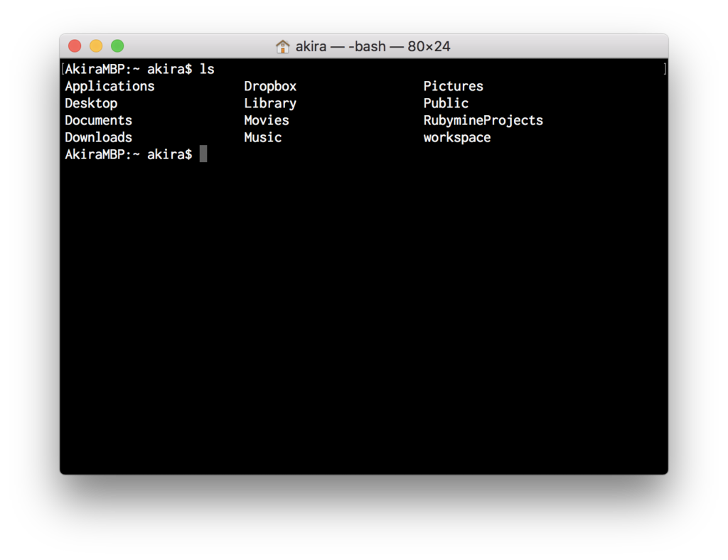Select the 'Documents' directory name
The width and height of the screenshot is (728, 560).
98,120
